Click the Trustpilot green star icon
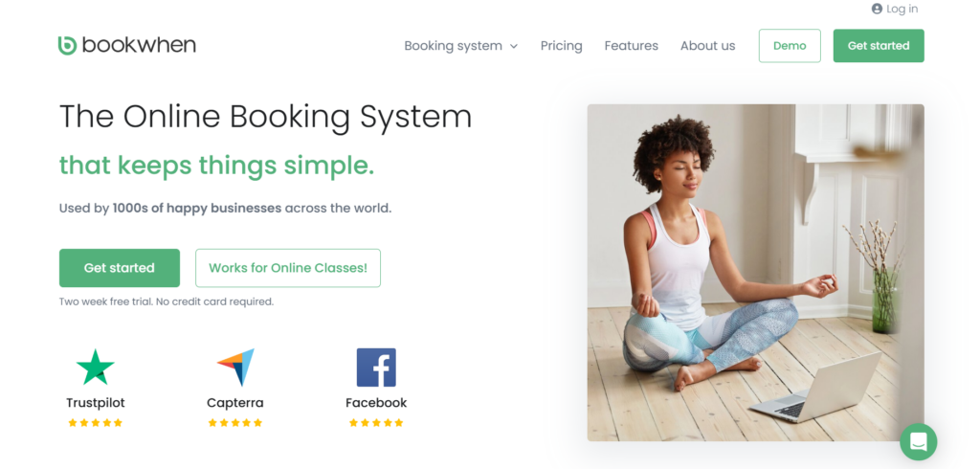The height and width of the screenshot is (469, 980). 95,368
